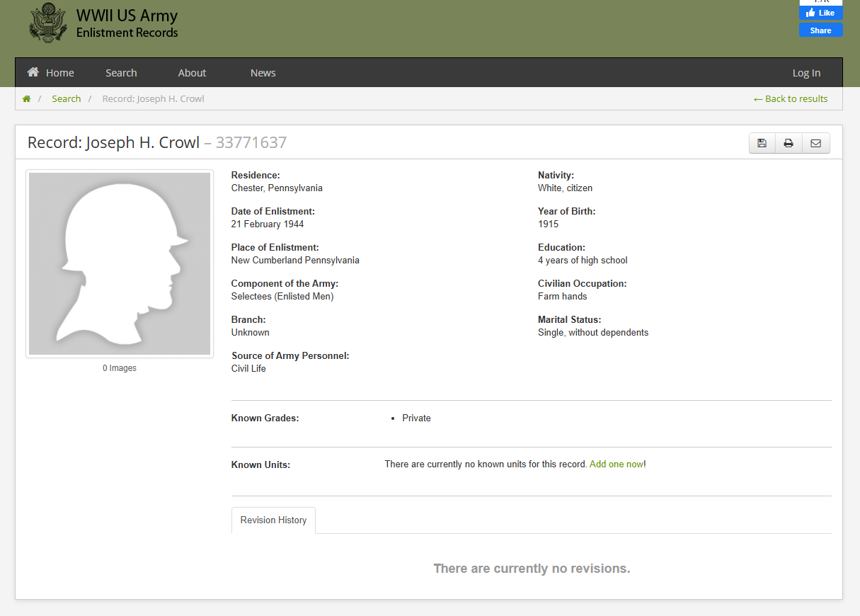Click the WWII US Army site title
Image resolution: width=860 pixels, height=616 pixels.
pyautogui.click(x=127, y=16)
